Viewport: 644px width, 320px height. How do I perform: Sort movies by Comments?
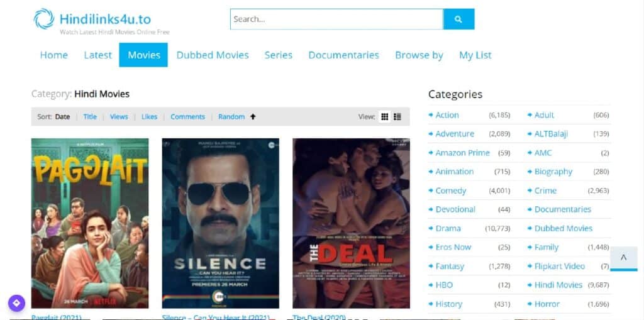187,117
